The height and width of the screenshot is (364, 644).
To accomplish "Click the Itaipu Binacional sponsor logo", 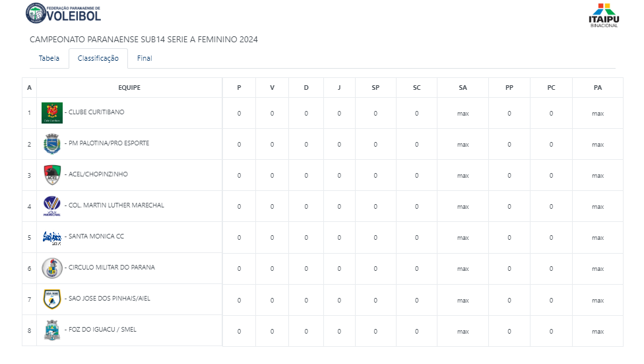I will 603,15.
